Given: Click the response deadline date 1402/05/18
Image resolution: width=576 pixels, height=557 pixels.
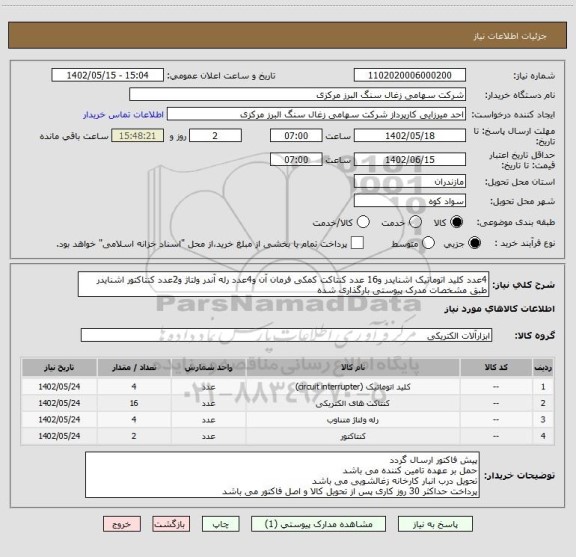Looking at the screenshot, I should 410,136.
